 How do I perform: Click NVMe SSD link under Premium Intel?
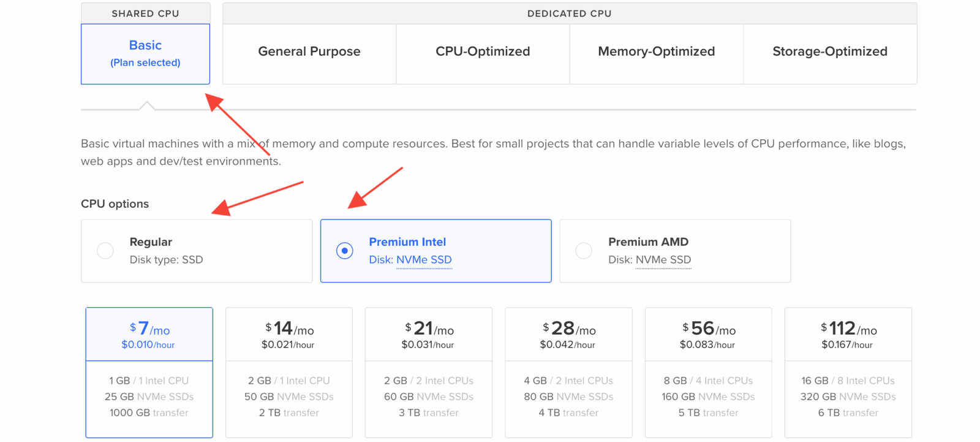point(424,260)
